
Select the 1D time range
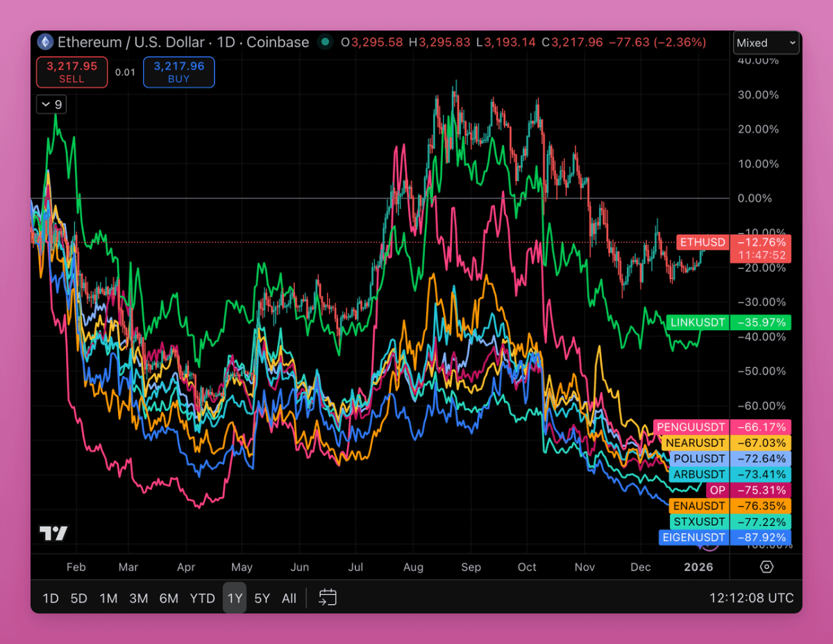tap(51, 598)
